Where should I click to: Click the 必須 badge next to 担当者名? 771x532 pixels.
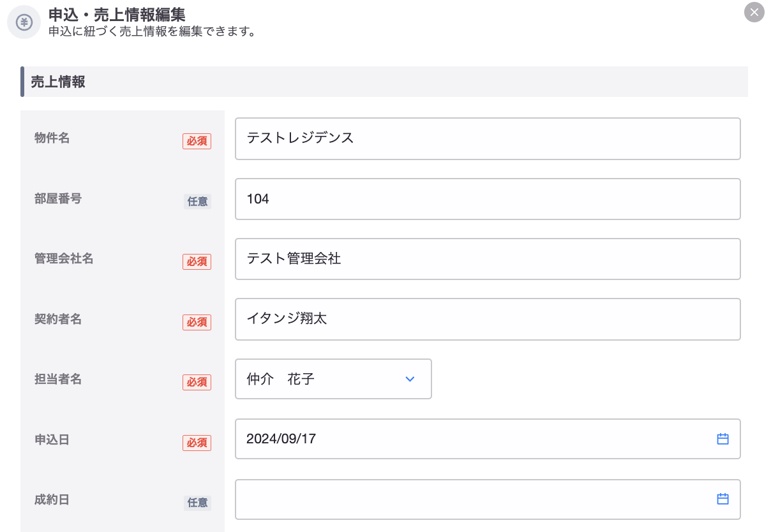tap(197, 382)
